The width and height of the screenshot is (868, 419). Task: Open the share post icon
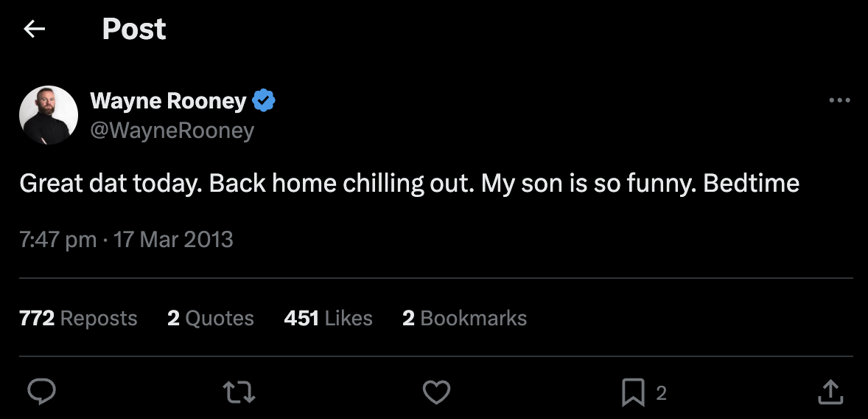[830, 392]
